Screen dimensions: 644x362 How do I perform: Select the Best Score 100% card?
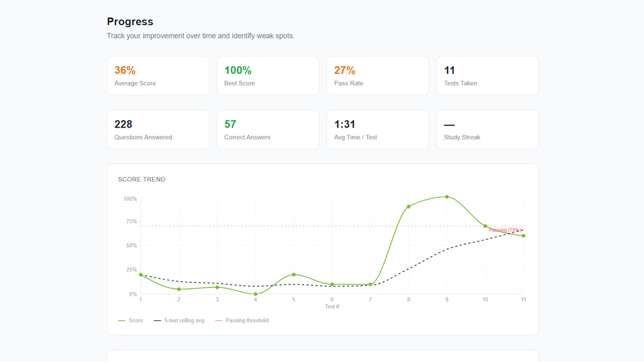tap(268, 76)
